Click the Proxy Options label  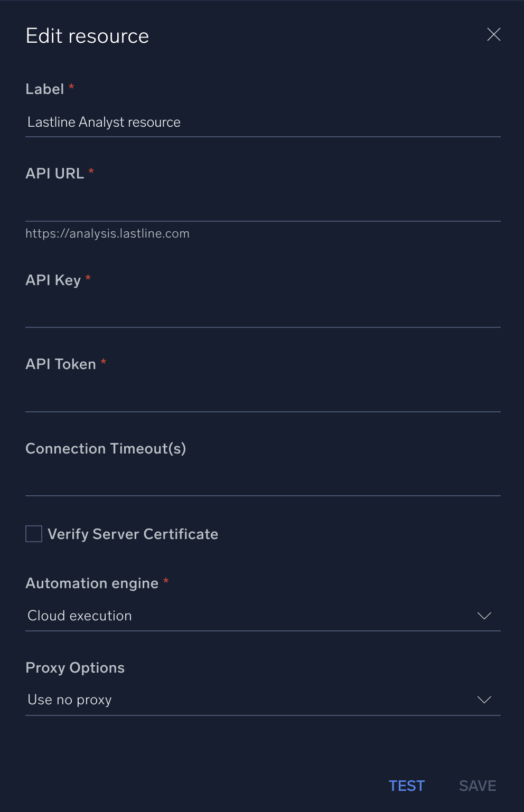click(74, 667)
